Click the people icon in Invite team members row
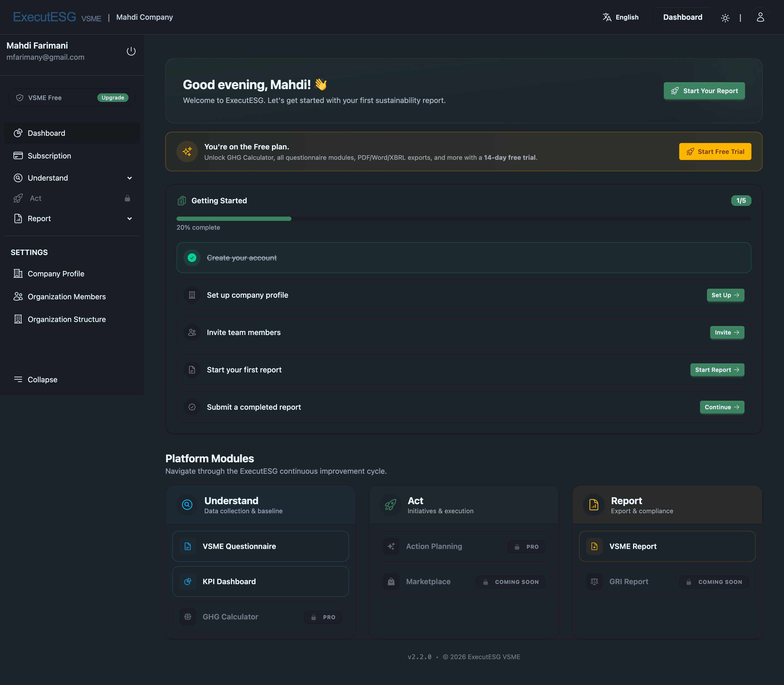 (192, 333)
